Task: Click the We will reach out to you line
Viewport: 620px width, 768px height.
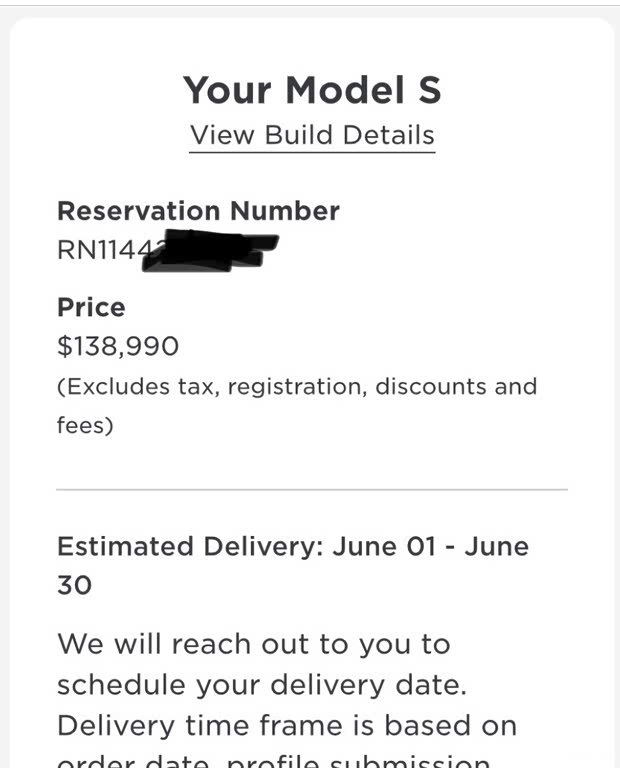Action: click(x=254, y=644)
